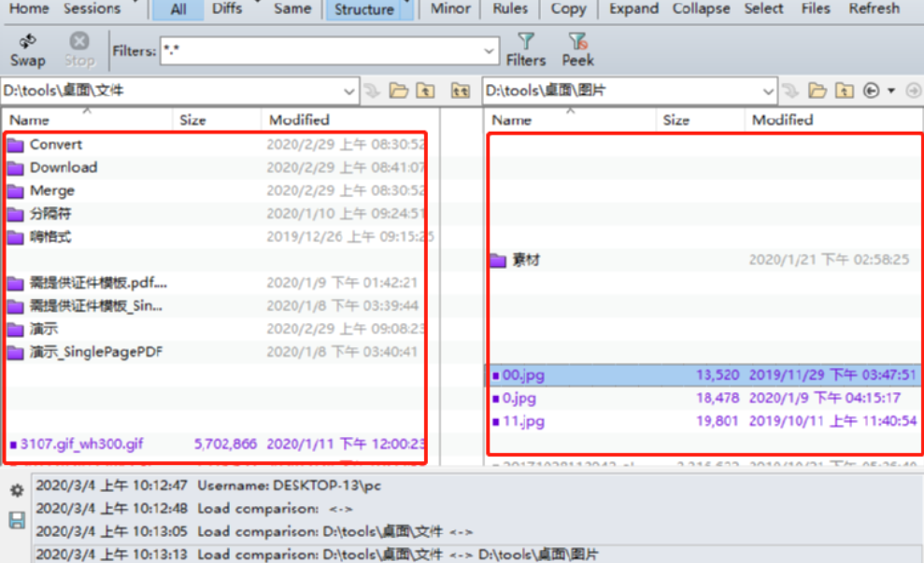Screen dimensions: 924x563
Task: Select the 3107.gif_wh300.gif file row
Action: coord(221,444)
